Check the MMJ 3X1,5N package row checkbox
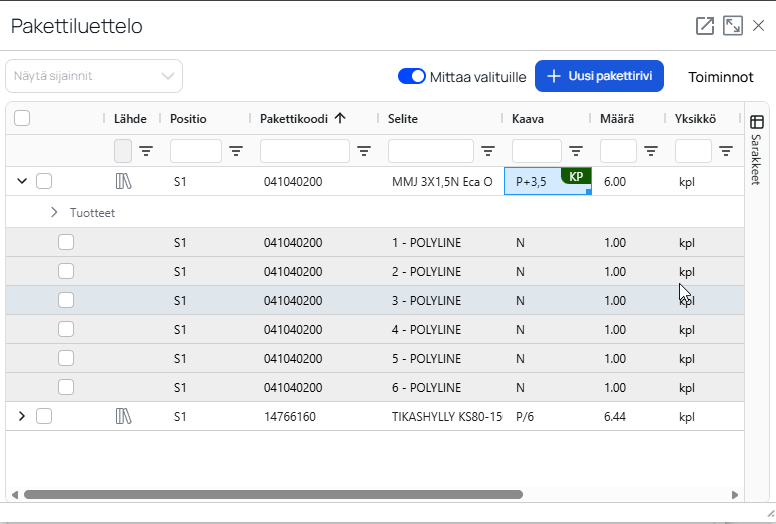Image resolution: width=776 pixels, height=524 pixels. [44, 181]
